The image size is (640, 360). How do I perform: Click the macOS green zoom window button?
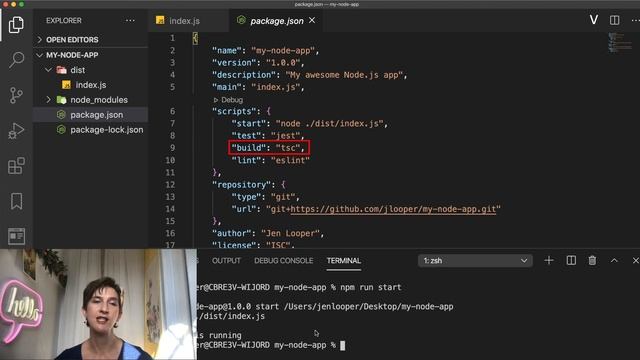click(x=21, y=4)
